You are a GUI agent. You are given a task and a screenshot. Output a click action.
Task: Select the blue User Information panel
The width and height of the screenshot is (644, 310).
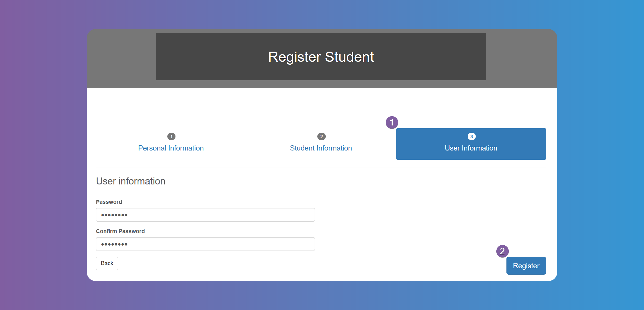471,144
